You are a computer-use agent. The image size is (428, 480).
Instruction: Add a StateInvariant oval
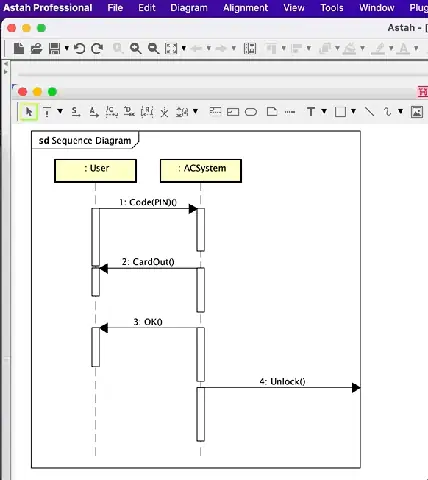[x=251, y=112]
